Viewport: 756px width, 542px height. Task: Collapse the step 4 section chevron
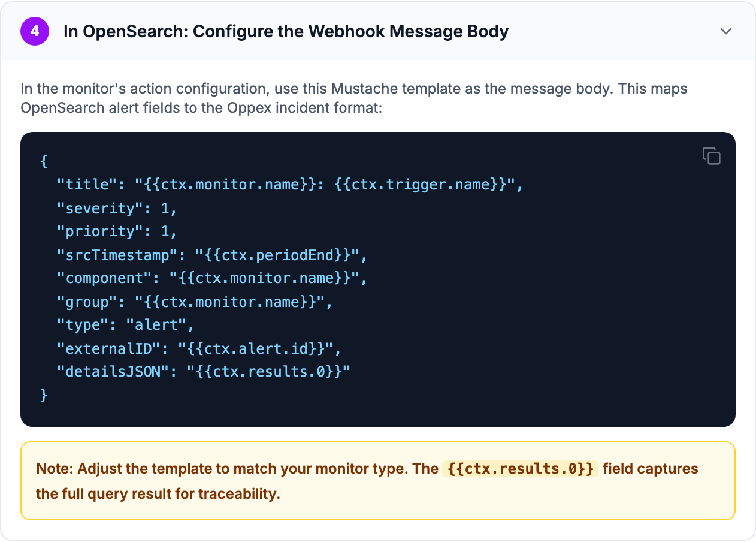(x=726, y=31)
